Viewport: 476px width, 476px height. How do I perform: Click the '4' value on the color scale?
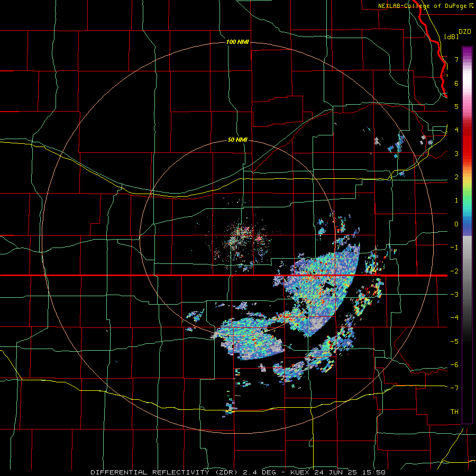coord(456,130)
